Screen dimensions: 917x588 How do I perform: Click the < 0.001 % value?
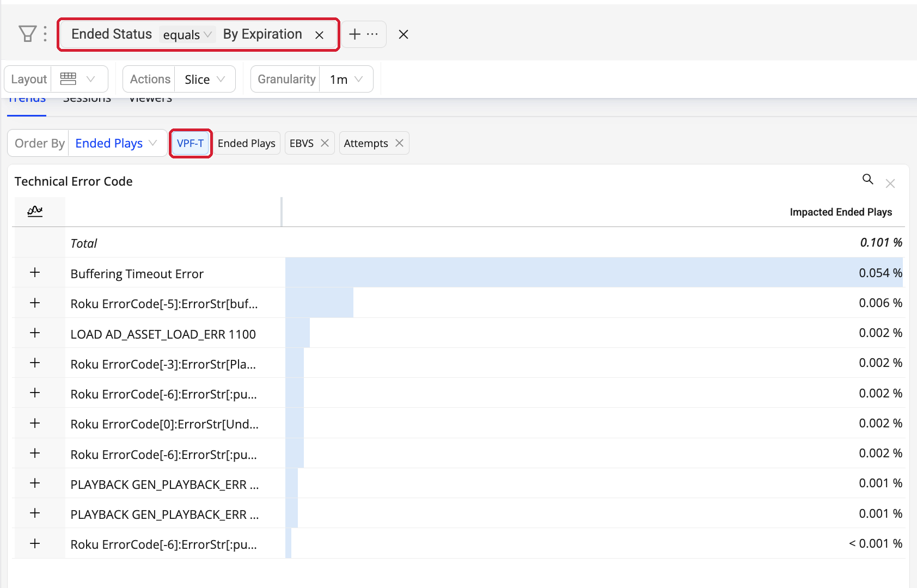(876, 543)
